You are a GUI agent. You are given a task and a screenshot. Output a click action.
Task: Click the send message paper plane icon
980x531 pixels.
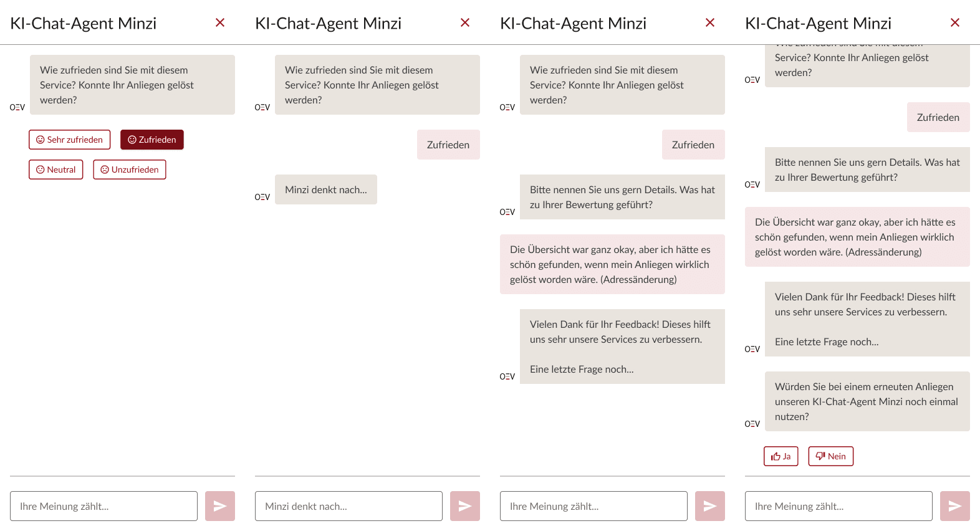(219, 506)
